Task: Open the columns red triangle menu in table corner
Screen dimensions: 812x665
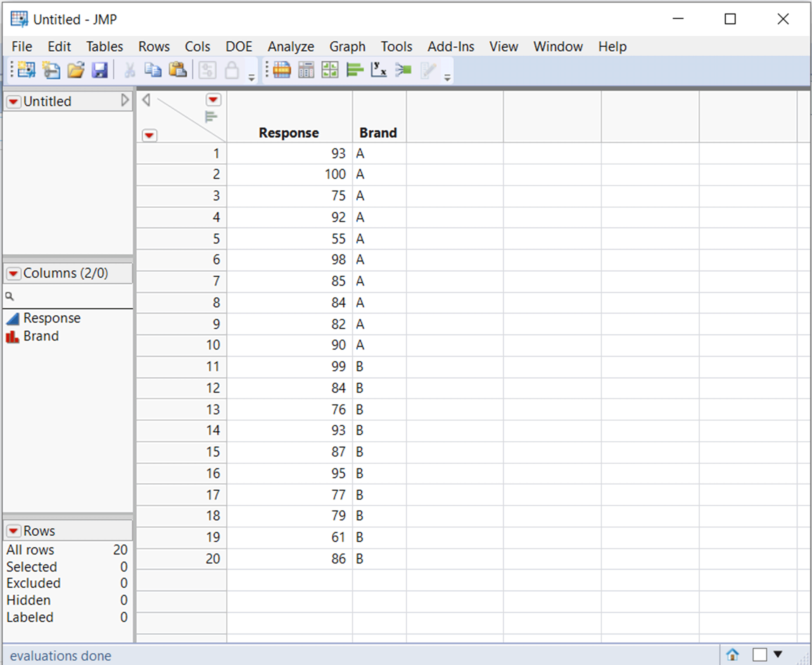Action: [x=213, y=100]
